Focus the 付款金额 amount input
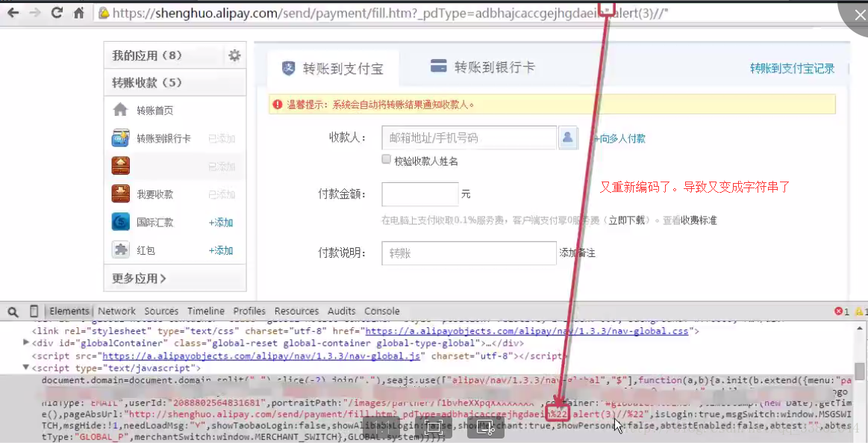Viewport: 868px width, 443px height. click(x=420, y=194)
